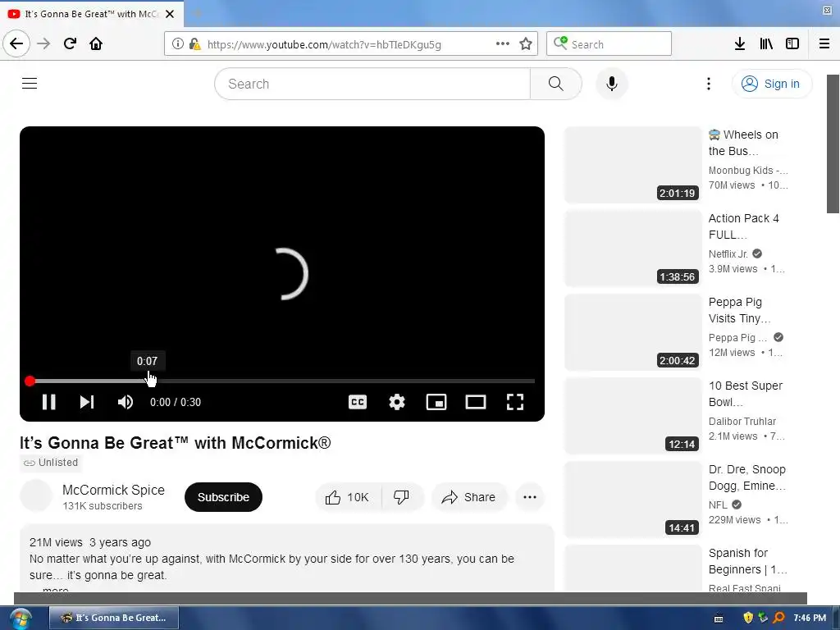This screenshot has width=840, height=630.
Task: Go back in browser
Action: point(16,43)
